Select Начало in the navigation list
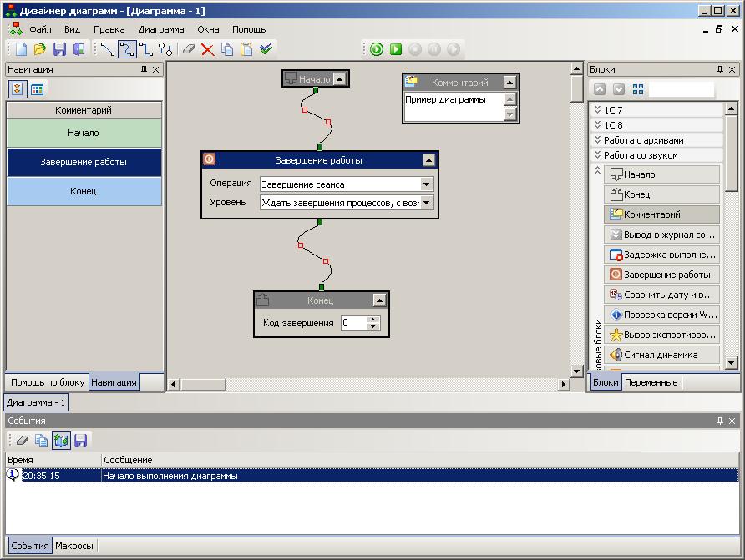 (84, 133)
